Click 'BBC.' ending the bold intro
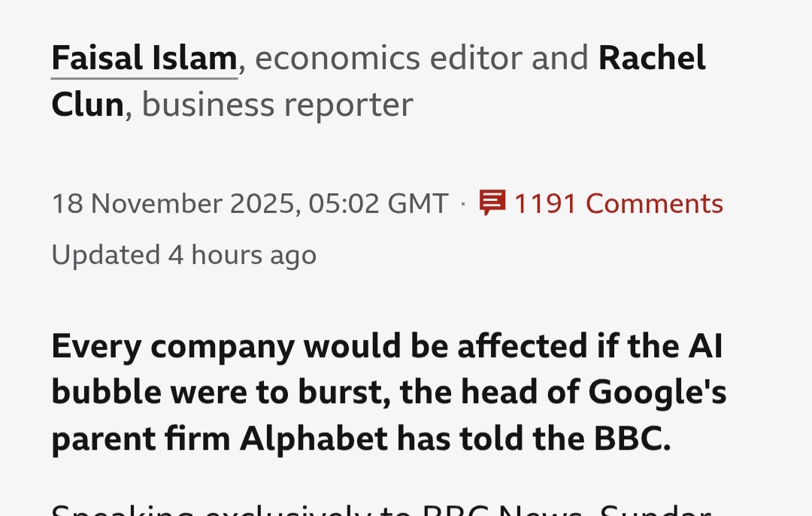The image size is (812, 516). coord(630,439)
